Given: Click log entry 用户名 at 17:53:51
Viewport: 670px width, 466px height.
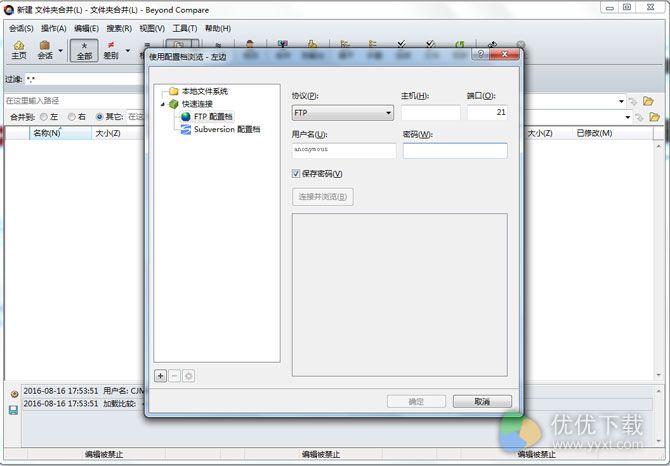Looking at the screenshot, I should click(x=83, y=390).
